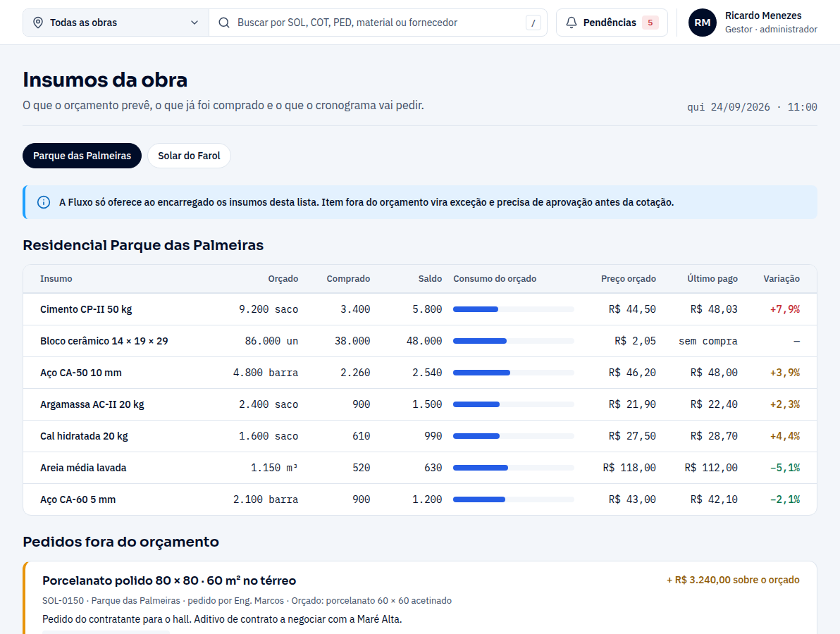Click the Preço orçado column header
Screen dimensions: 840x634
point(629,278)
